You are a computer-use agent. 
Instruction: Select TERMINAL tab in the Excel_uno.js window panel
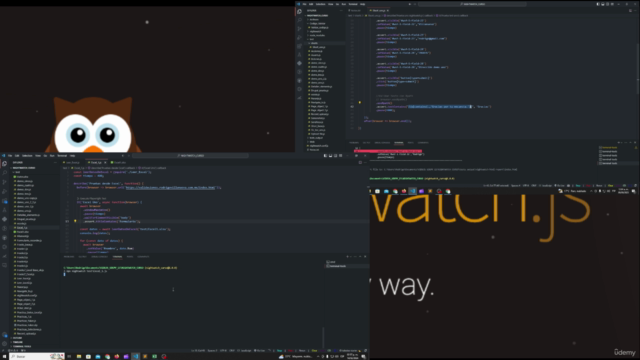[x=399, y=143]
